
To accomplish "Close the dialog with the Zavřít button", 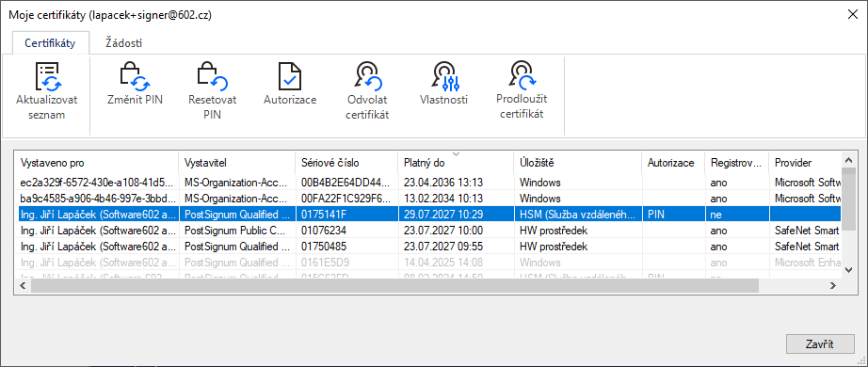I will [x=820, y=343].
